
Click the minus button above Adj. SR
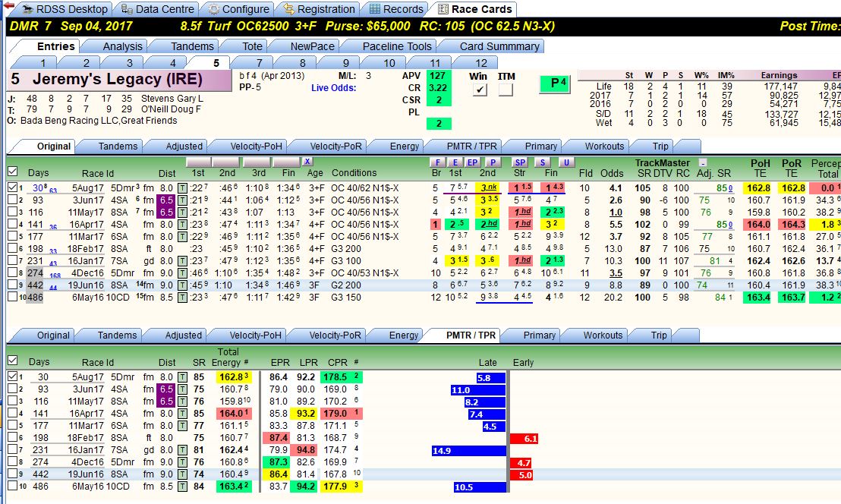703,162
